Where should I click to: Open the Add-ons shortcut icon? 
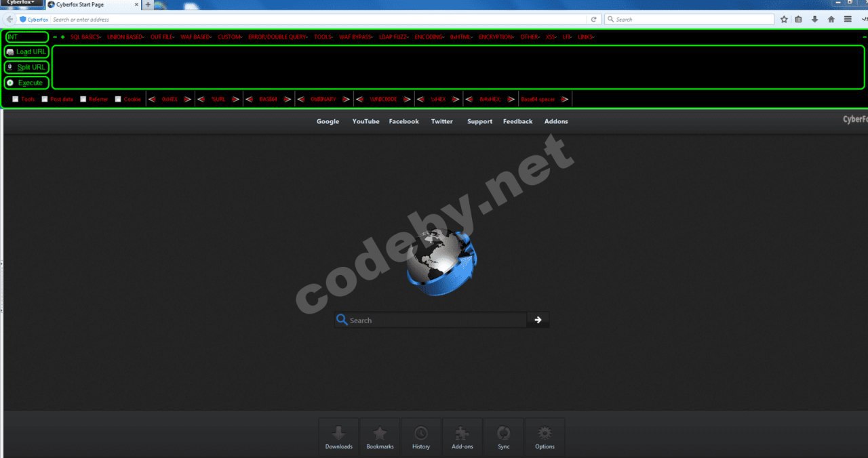tap(462, 437)
